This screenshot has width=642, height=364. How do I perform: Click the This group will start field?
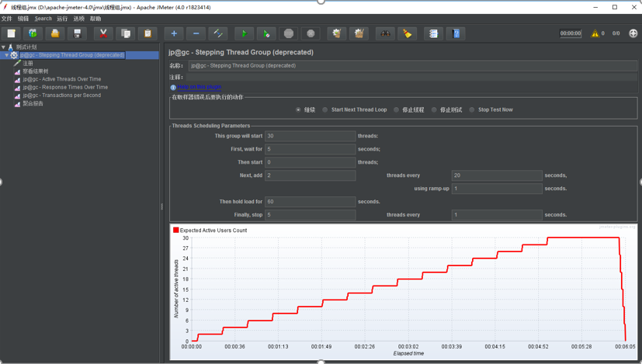coord(310,136)
